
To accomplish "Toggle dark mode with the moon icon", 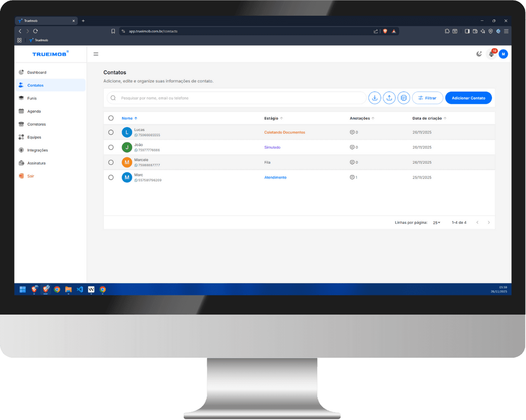I will click(479, 54).
